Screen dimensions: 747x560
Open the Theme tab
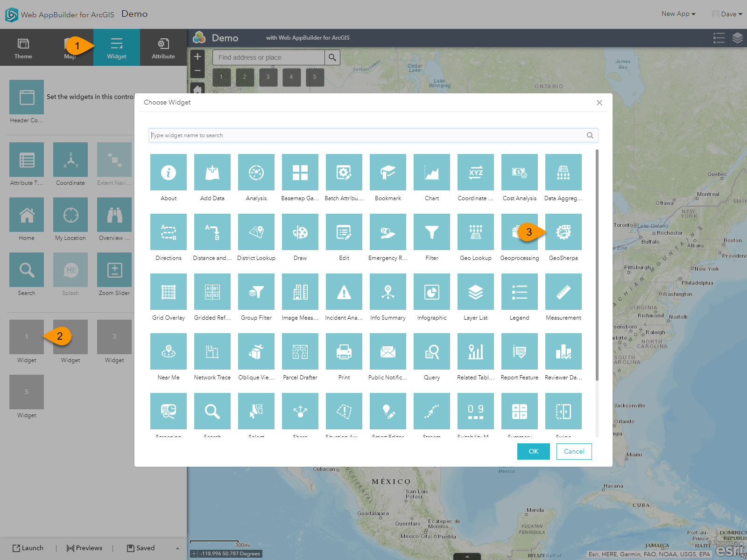click(23, 48)
